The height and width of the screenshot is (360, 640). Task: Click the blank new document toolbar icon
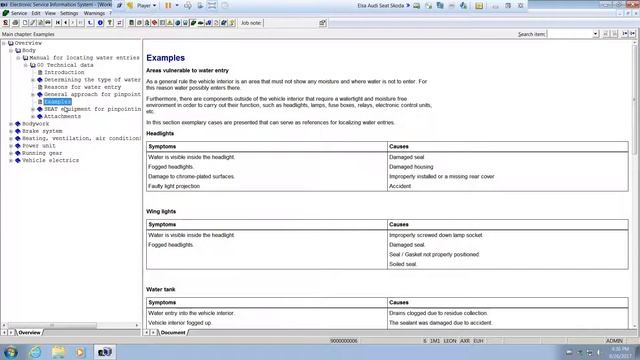click(25, 23)
